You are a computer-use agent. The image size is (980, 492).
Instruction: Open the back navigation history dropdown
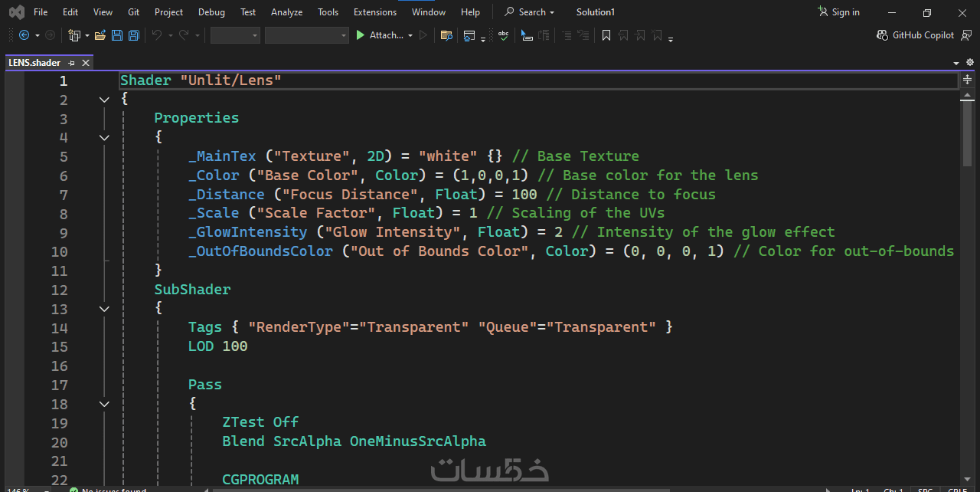pyautogui.click(x=37, y=35)
